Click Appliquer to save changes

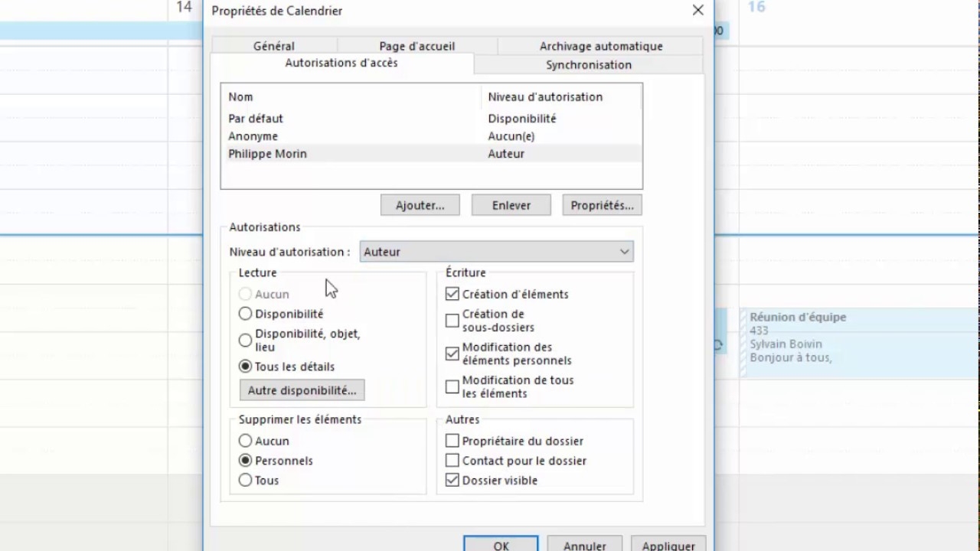click(x=668, y=545)
